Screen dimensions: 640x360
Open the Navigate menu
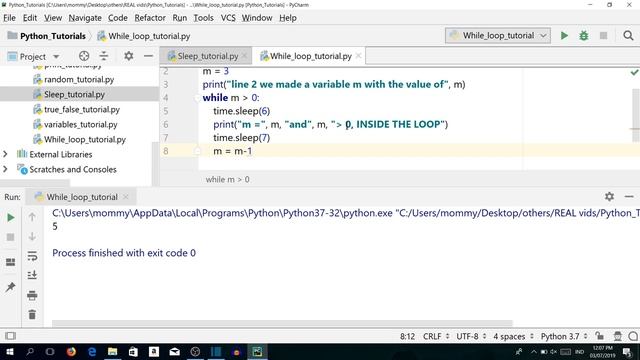(x=85, y=18)
